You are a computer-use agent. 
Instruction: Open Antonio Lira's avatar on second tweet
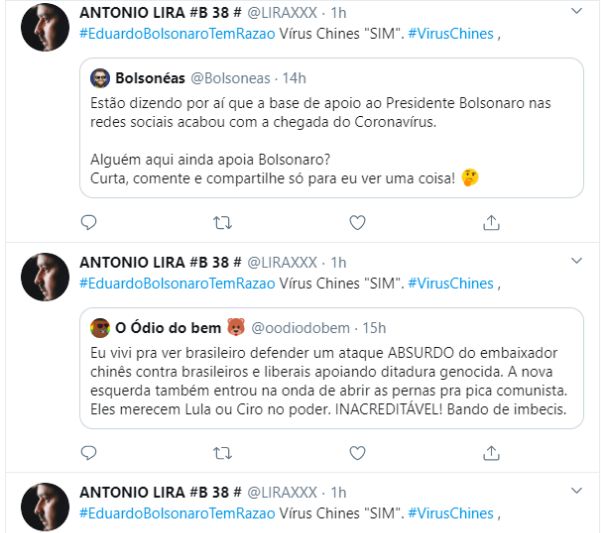point(45,277)
